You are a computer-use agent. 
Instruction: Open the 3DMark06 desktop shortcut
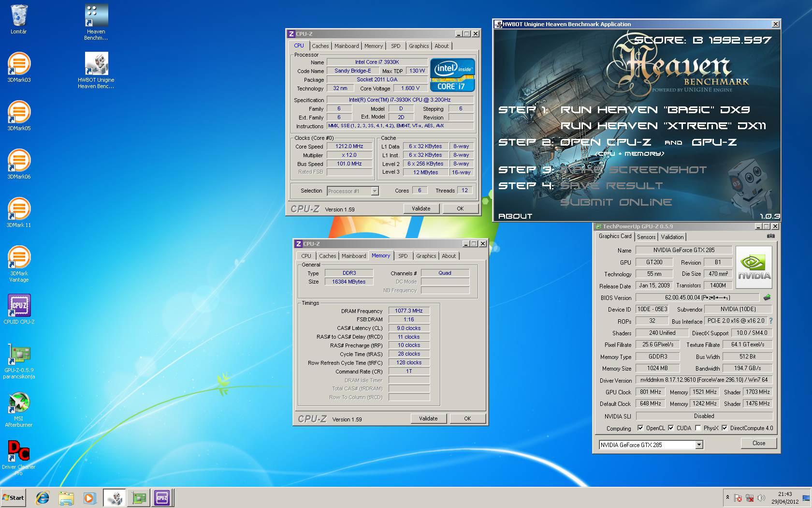(19, 164)
